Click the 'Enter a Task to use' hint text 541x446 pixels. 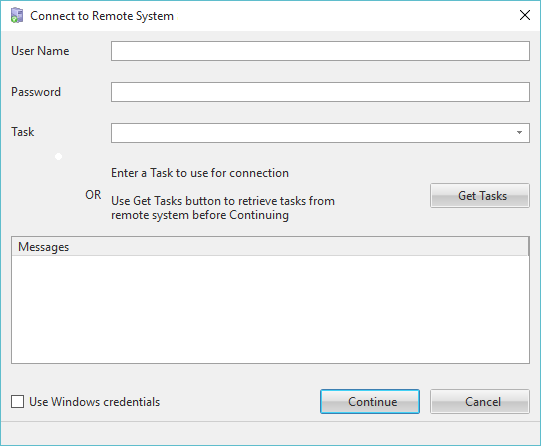tap(200, 173)
